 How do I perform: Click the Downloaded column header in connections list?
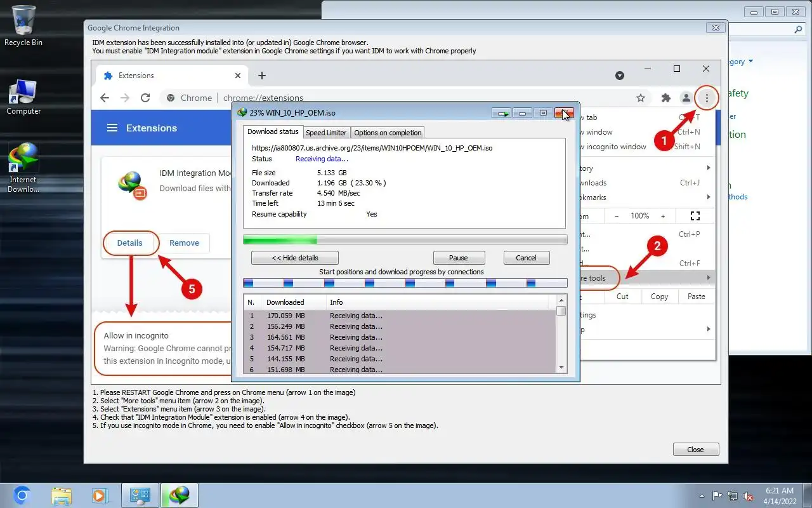coord(294,302)
